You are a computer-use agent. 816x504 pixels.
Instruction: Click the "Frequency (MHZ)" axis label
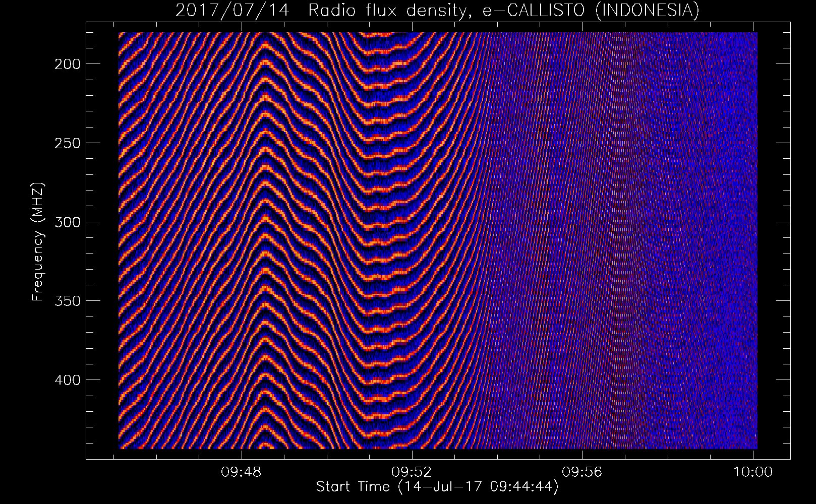[38, 242]
